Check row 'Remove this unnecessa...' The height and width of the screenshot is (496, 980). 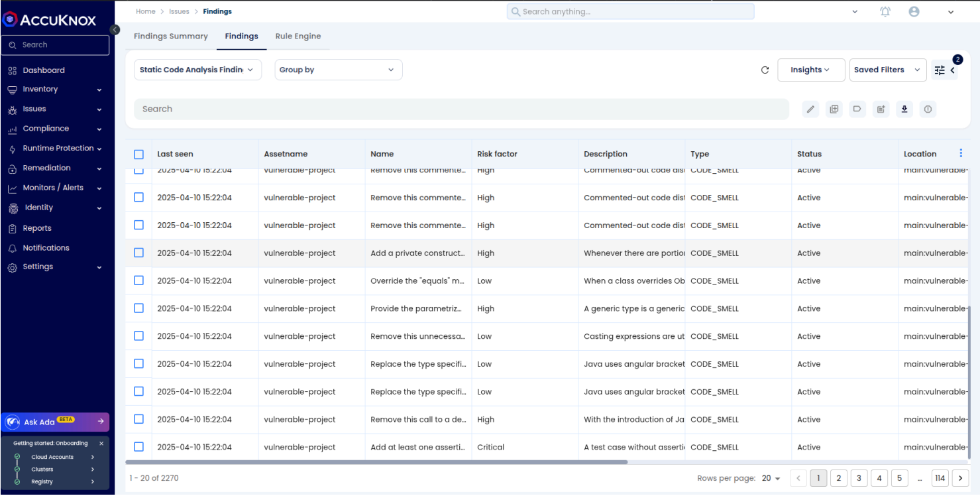(138, 336)
